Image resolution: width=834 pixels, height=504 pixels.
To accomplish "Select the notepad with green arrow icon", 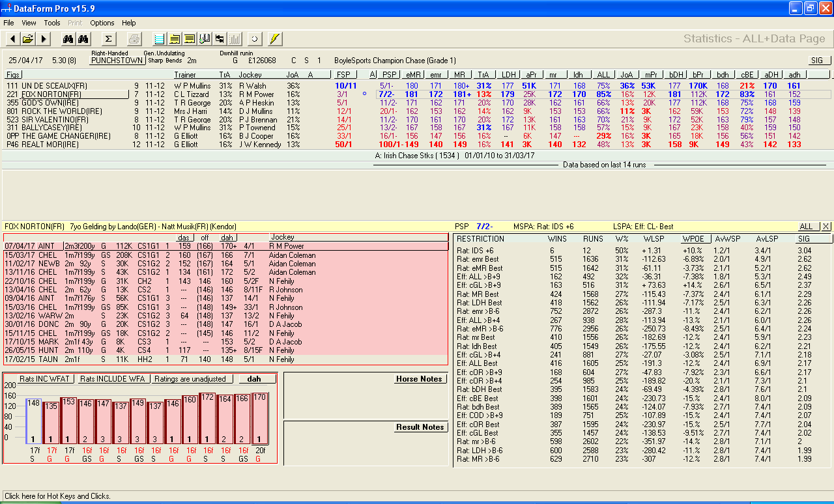I will click(205, 38).
